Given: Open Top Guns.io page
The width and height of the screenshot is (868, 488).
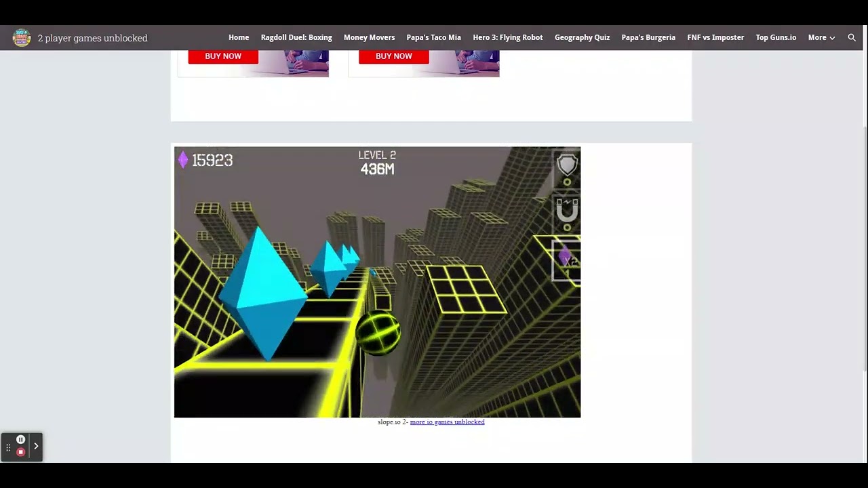Looking at the screenshot, I should point(776,38).
